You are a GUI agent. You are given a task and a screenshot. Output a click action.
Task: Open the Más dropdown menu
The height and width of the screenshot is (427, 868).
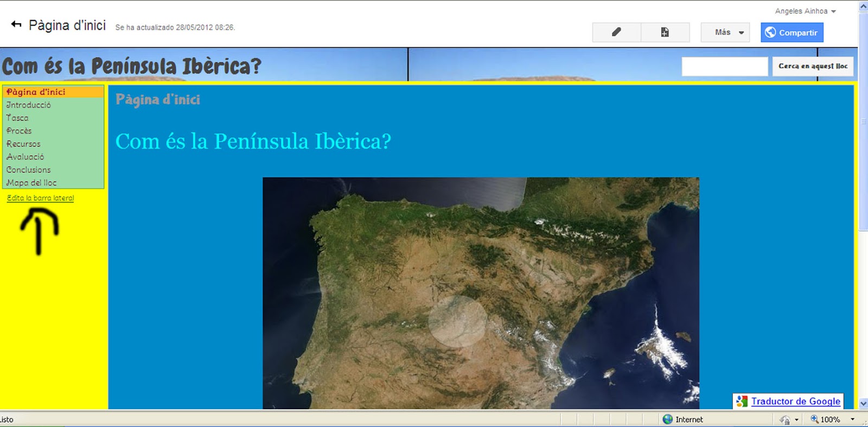tap(725, 32)
